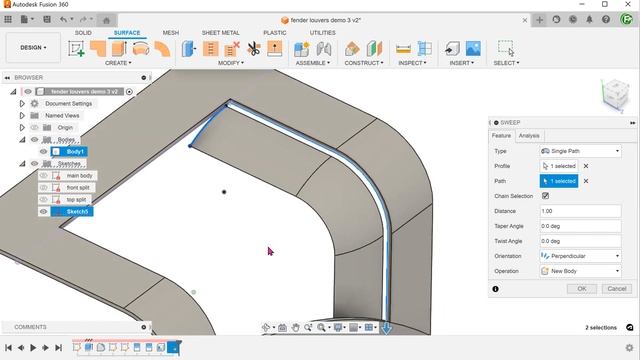This screenshot has height=360, width=640.
Task: Select the Create Sketch tool
Action: [x=76, y=49]
